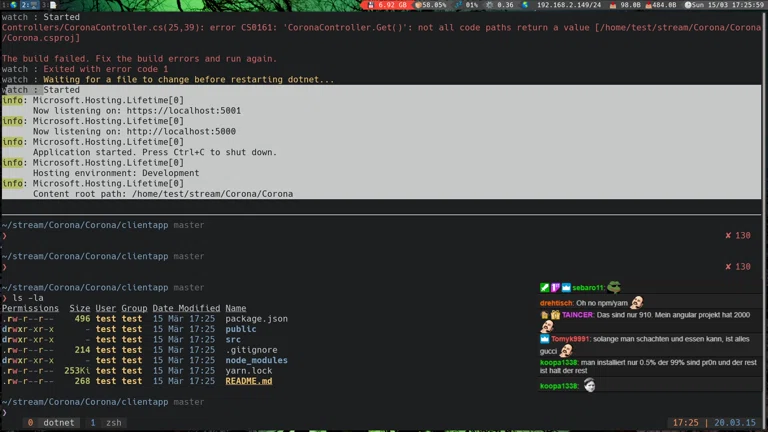Click the package.json file name in listing
The image size is (768, 432).
click(x=256, y=319)
